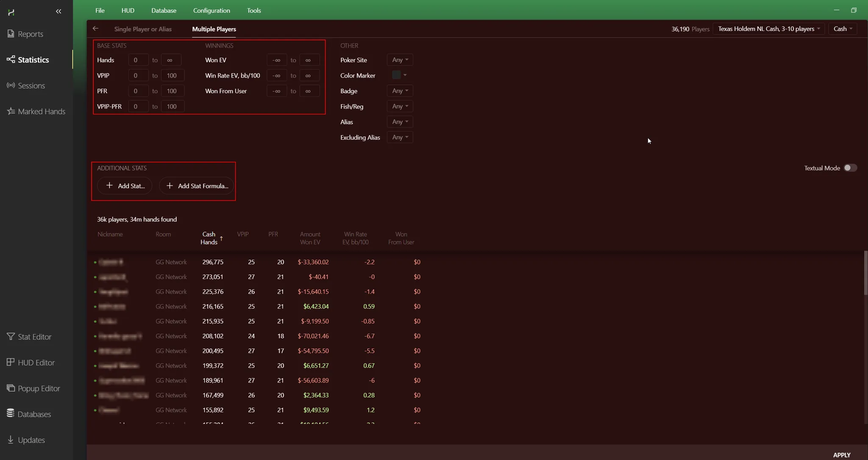The image size is (868, 460).
Task: Click the VPIP minimum input field
Action: tap(138, 75)
